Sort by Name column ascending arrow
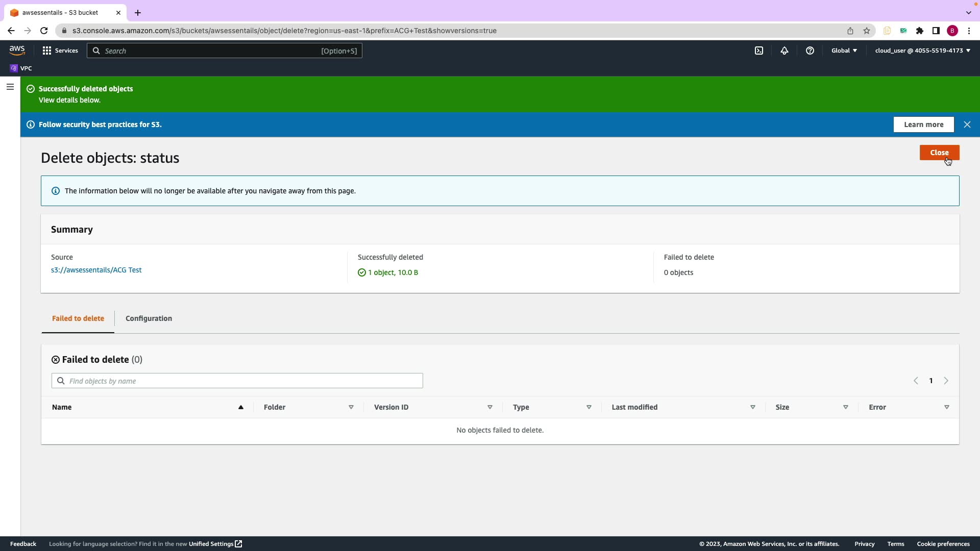Viewport: 980px width, 551px height. click(x=241, y=407)
